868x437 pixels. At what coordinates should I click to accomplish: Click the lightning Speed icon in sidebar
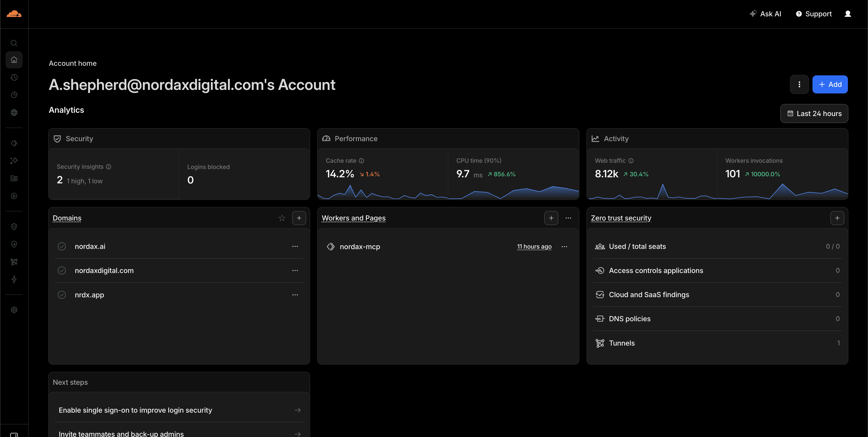(14, 279)
